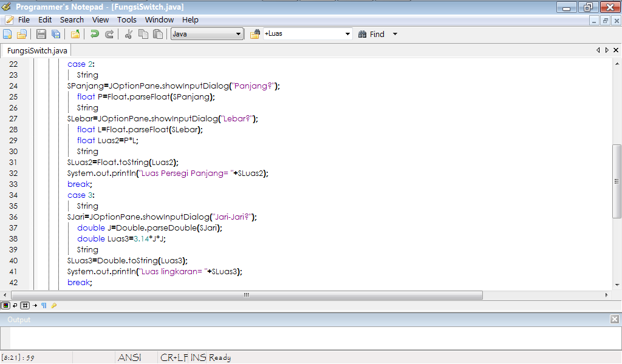
Task: Toggle line numbers hash icon
Action: pos(25,305)
